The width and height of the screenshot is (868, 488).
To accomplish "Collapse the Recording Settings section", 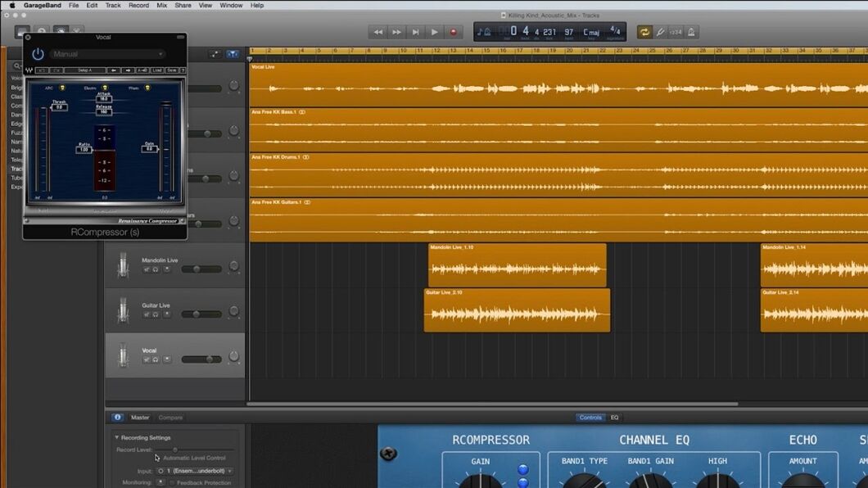I will pos(116,437).
